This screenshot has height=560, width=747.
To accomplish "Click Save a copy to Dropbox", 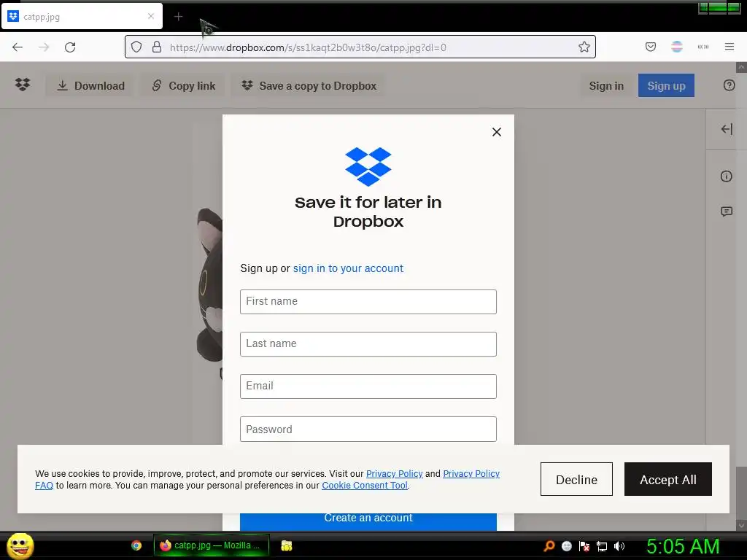I will 309,86.
